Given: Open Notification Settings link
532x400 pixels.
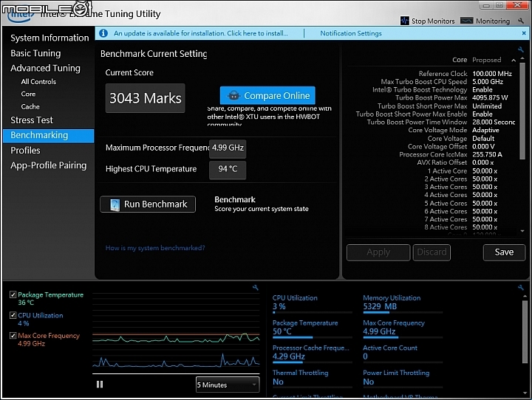Looking at the screenshot, I should [351, 33].
